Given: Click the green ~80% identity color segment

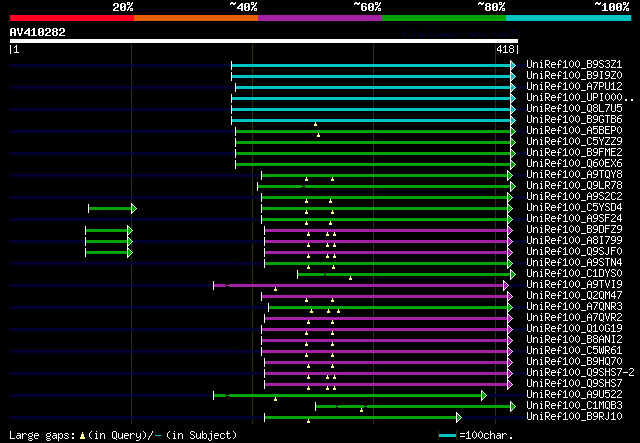Looking at the screenshot, I should (x=444, y=18).
